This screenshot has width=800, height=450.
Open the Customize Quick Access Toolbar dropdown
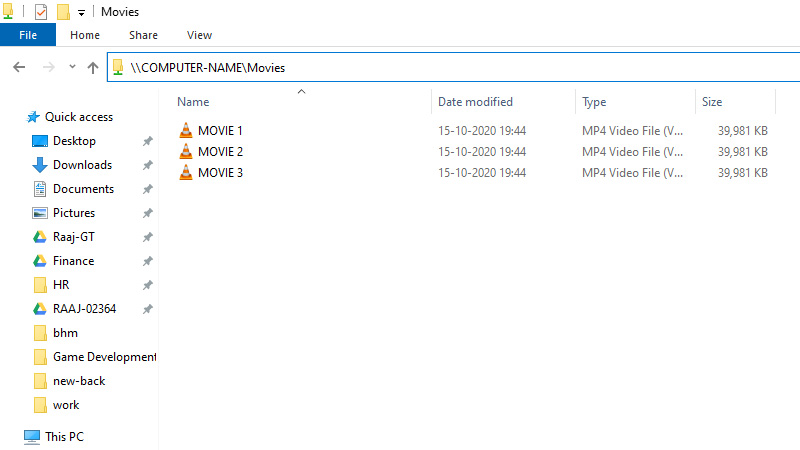pyautogui.click(x=81, y=13)
